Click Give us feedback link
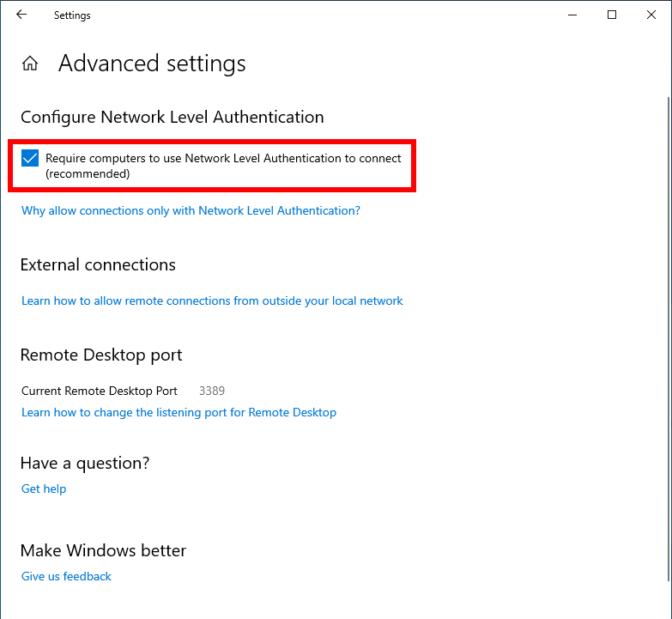 coord(66,576)
